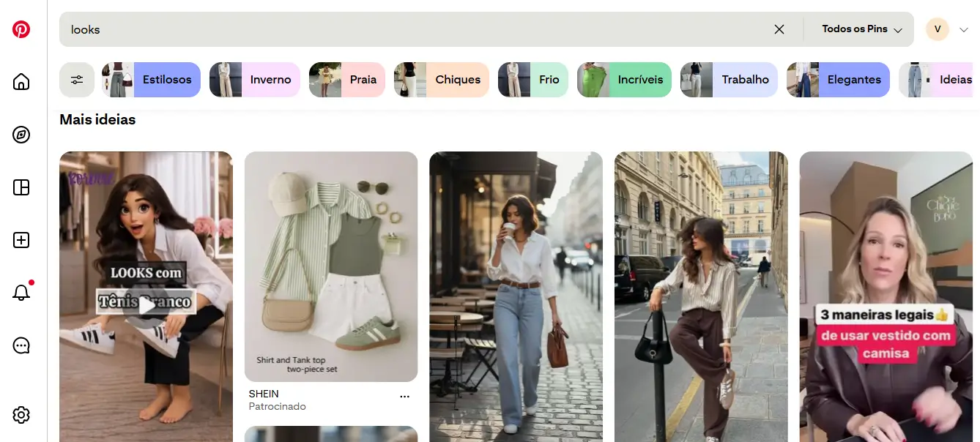This screenshot has height=442, width=980.
Task: Choose the green Incríveis chip
Action: tap(624, 80)
